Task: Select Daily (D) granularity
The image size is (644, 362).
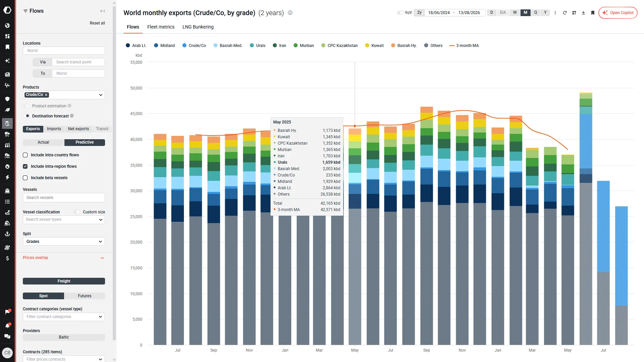Action: click(x=492, y=13)
